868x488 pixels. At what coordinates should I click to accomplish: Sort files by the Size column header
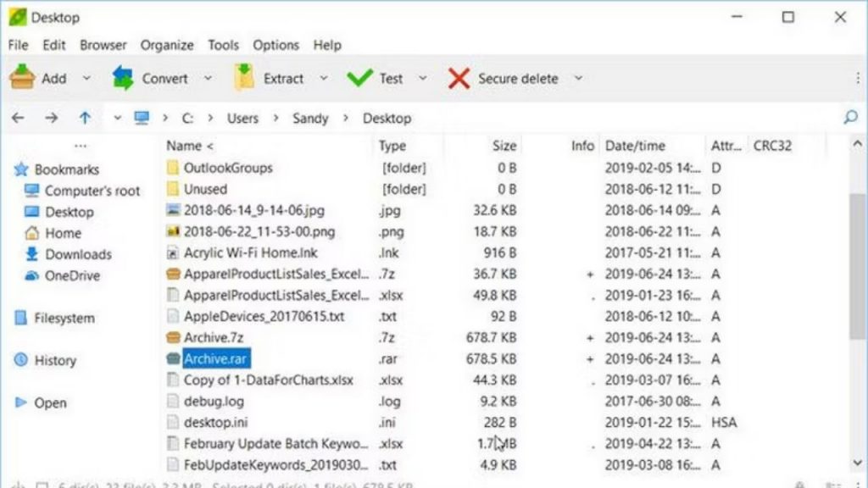504,146
